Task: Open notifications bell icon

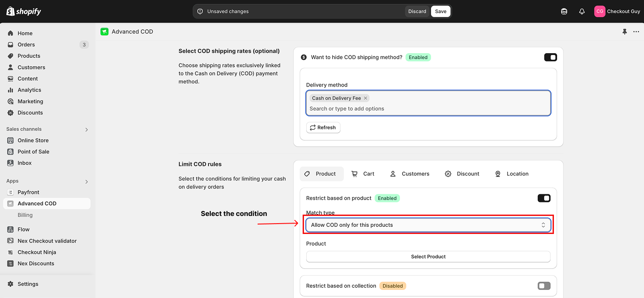Action: tap(582, 11)
